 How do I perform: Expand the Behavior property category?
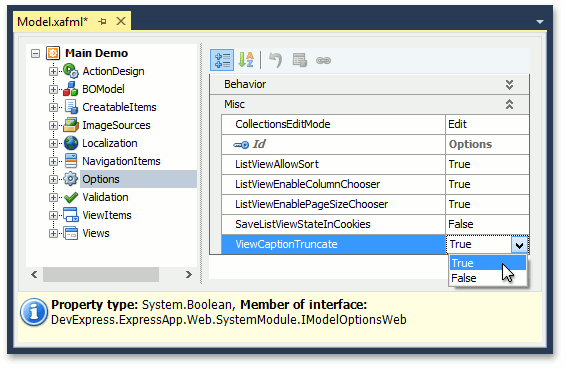tap(509, 84)
